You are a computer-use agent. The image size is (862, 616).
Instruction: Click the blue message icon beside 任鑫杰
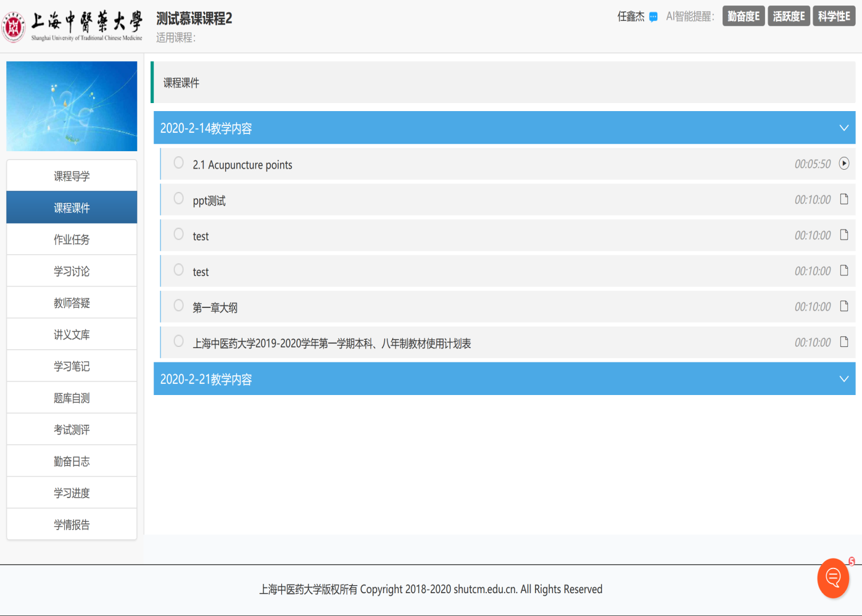coord(653,17)
